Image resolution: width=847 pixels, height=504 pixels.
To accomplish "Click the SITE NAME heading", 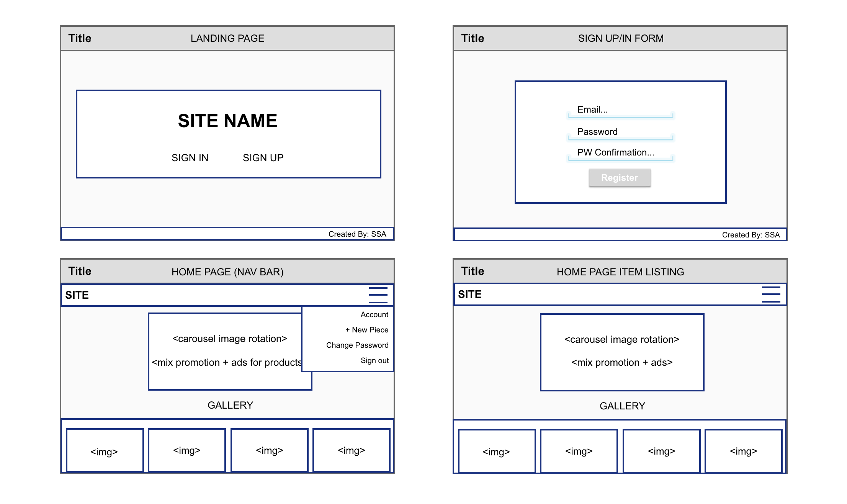I will tap(227, 121).
